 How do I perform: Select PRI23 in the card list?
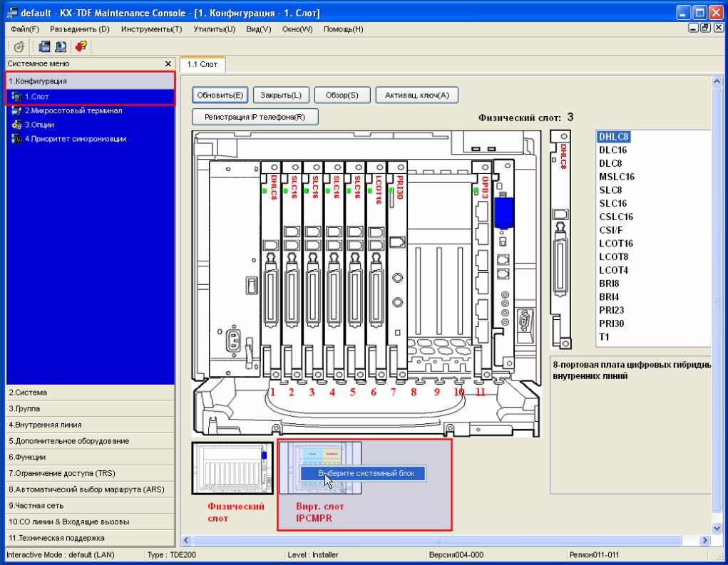[612, 311]
